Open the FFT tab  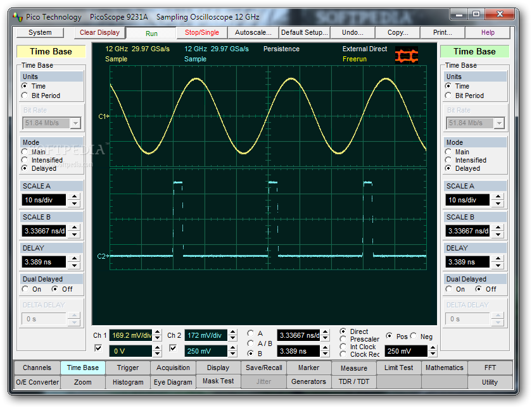[x=490, y=368]
